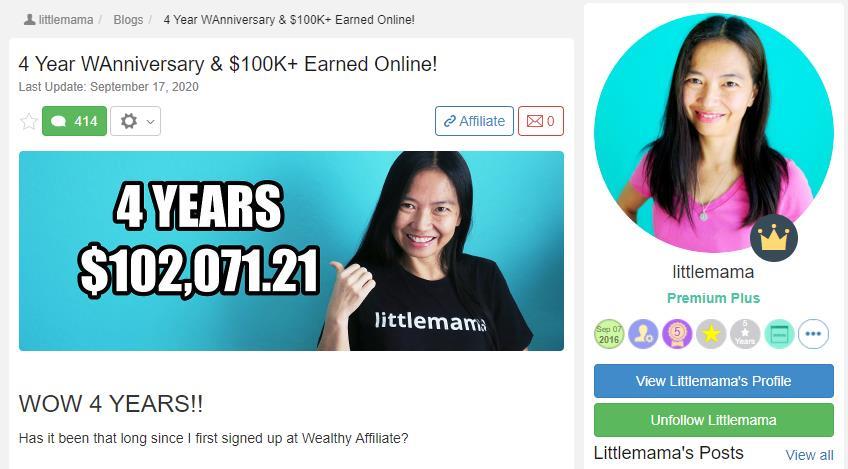Open the envelope messages button showing 0

pos(541,121)
